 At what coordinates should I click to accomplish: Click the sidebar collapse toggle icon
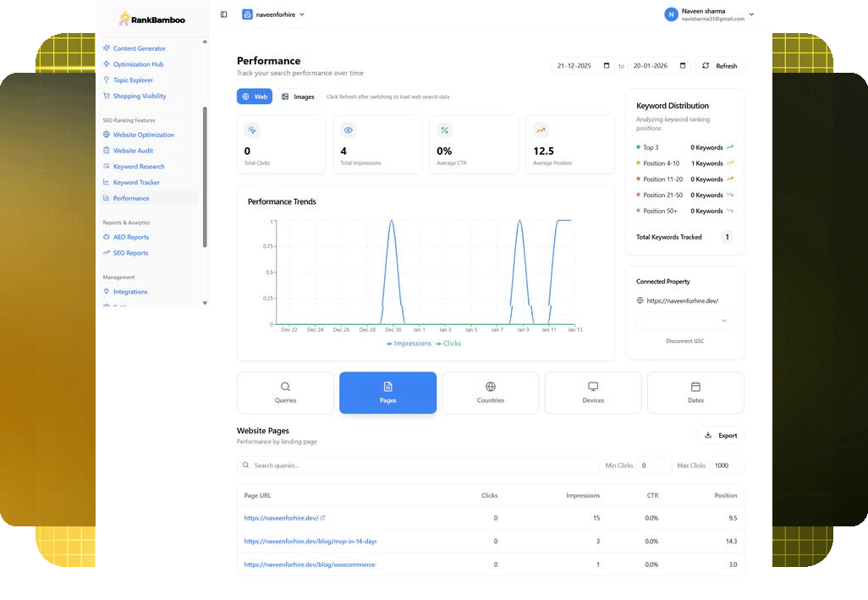pyautogui.click(x=223, y=14)
